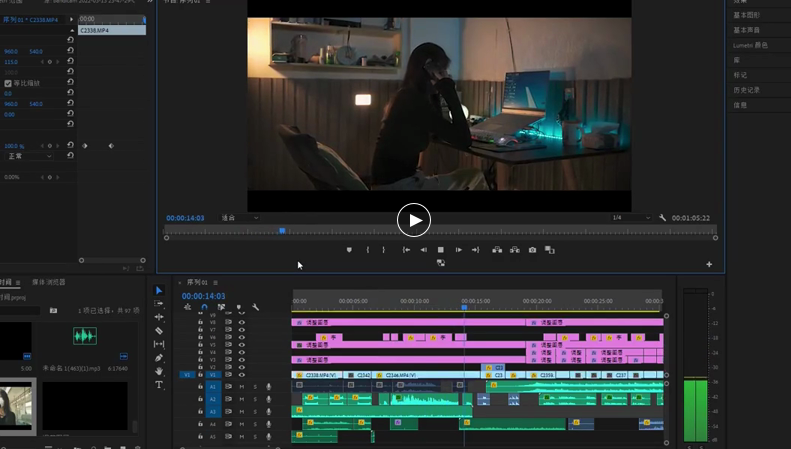Open Comparison View in monitor
Viewport: 791px width, 449px height.
click(550, 250)
